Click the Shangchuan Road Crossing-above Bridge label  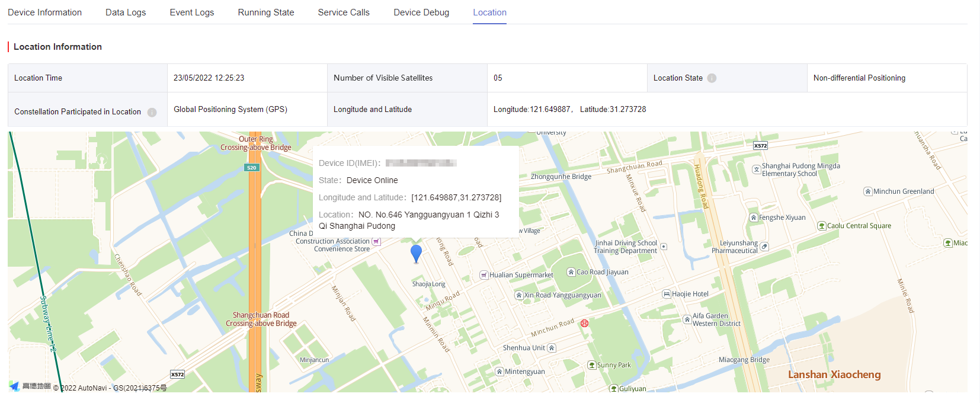(x=261, y=319)
